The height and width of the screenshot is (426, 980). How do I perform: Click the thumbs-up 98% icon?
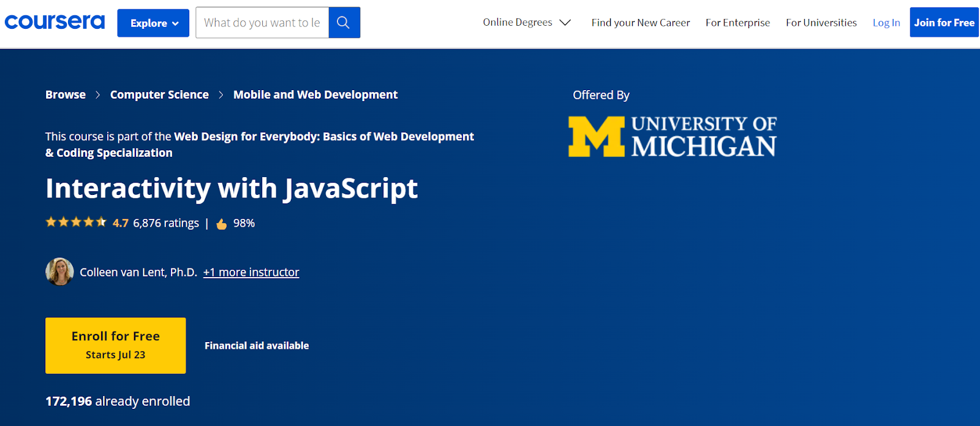coord(222,224)
